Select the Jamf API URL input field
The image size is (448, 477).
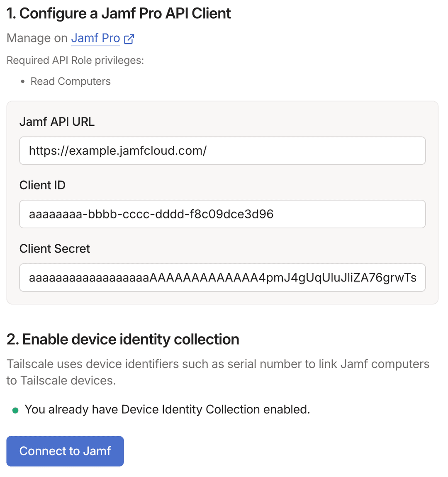coord(222,151)
